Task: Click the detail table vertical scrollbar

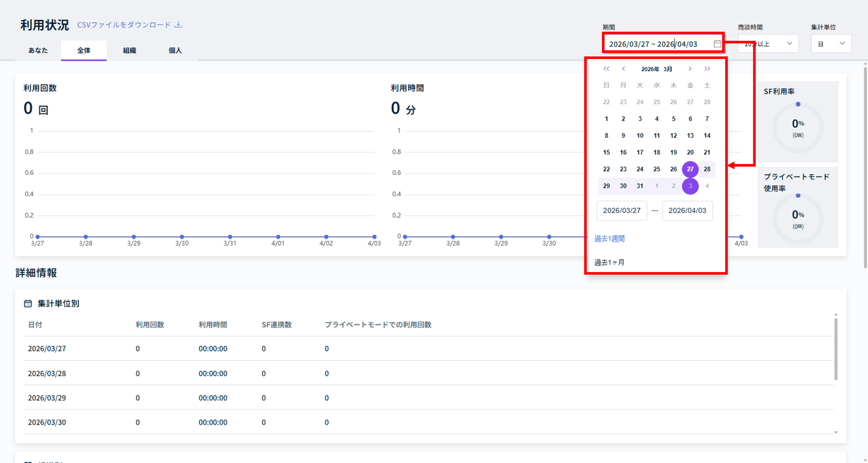Action: 835,349
